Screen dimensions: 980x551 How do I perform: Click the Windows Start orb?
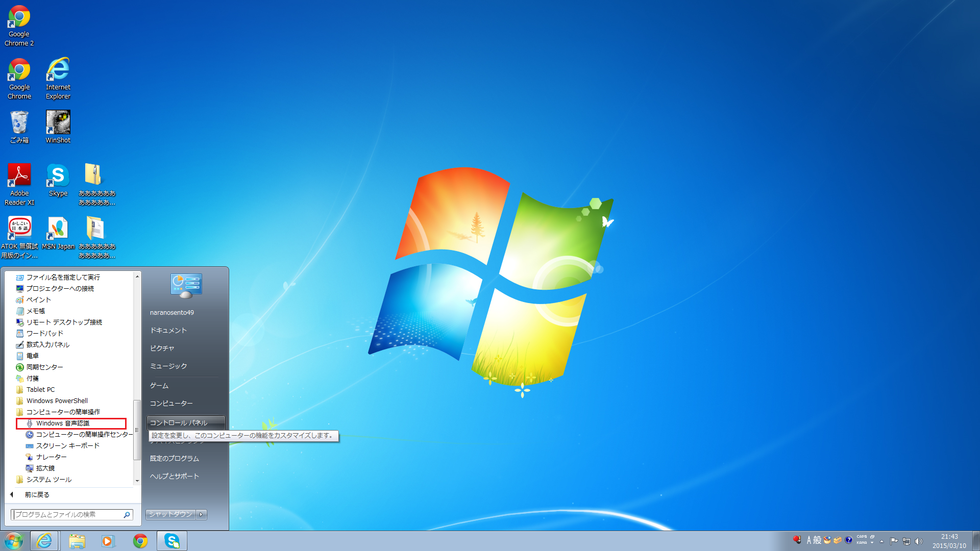point(14,541)
